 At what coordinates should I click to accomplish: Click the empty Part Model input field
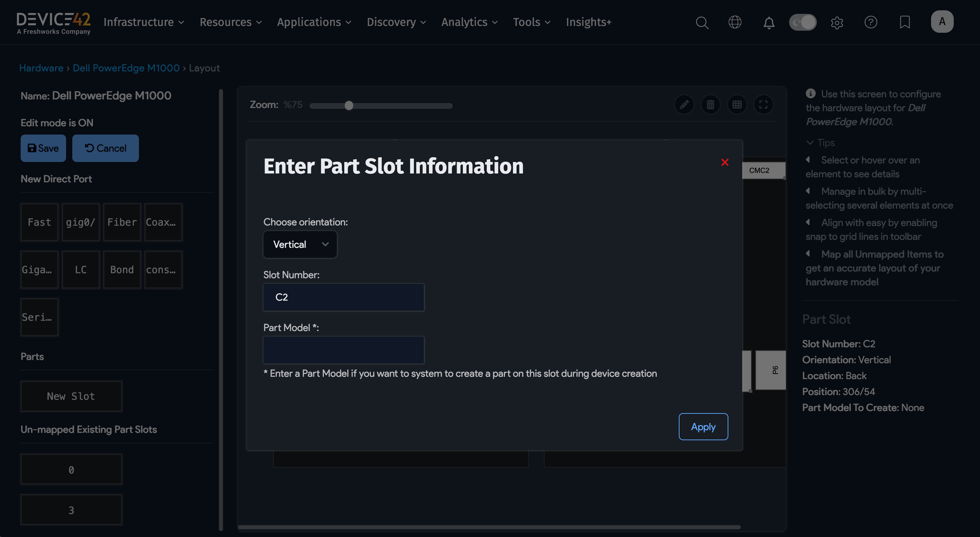pos(343,350)
